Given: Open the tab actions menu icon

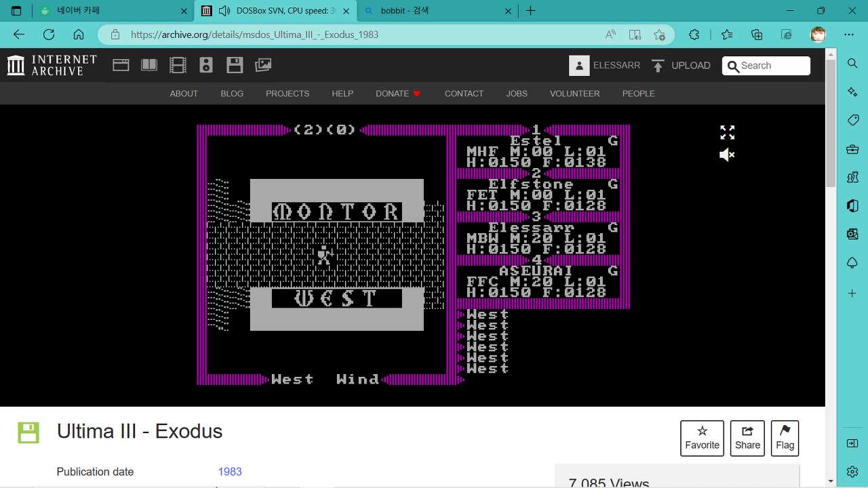Looking at the screenshot, I should (16, 11).
